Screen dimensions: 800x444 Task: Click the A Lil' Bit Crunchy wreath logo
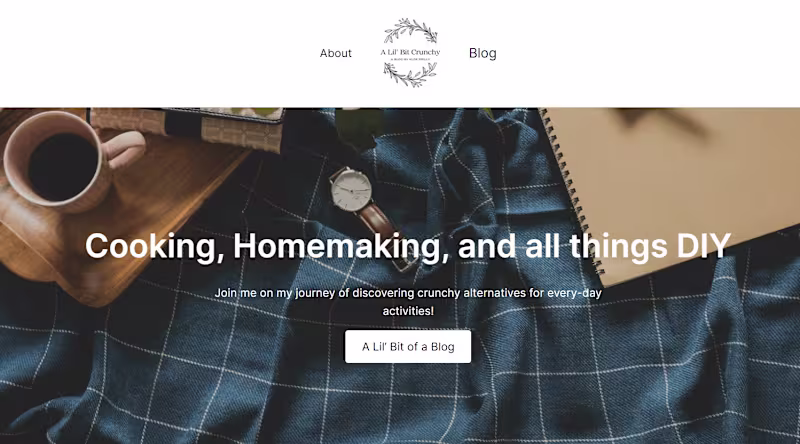click(x=410, y=53)
